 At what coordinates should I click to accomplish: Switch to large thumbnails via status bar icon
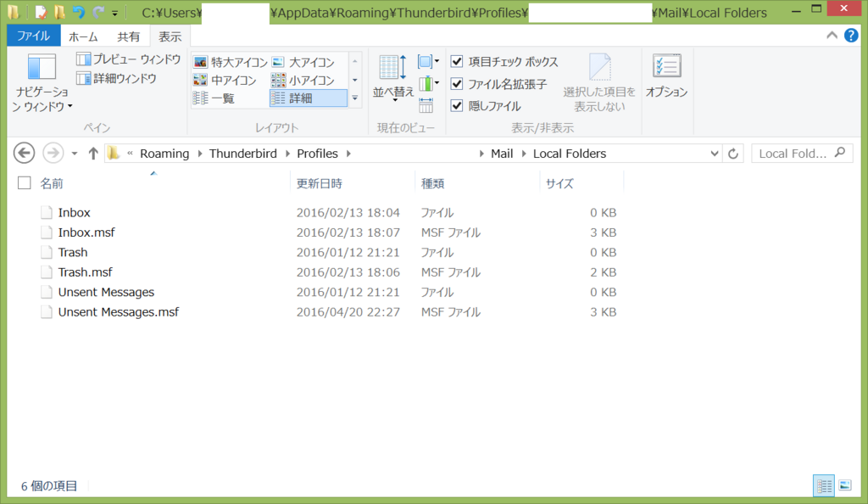(x=845, y=485)
